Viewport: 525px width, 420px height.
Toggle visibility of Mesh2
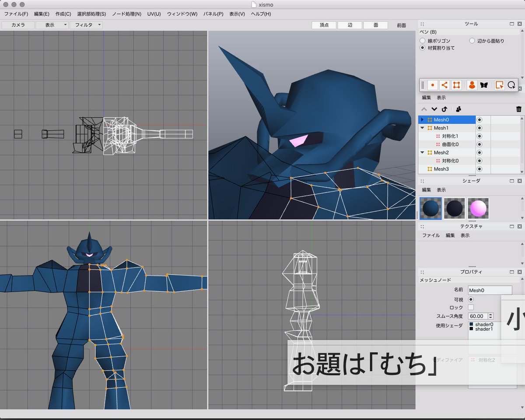pyautogui.click(x=479, y=152)
